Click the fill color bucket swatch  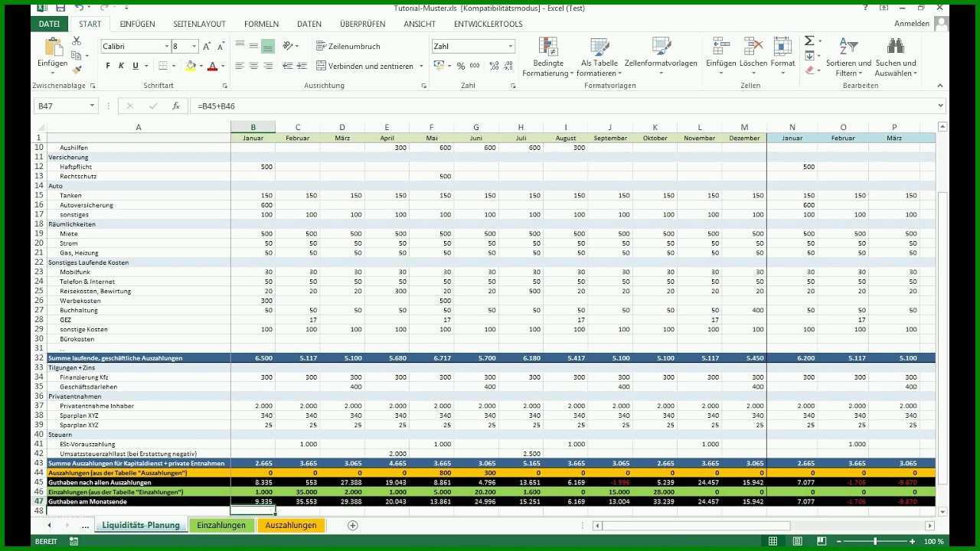click(x=191, y=67)
